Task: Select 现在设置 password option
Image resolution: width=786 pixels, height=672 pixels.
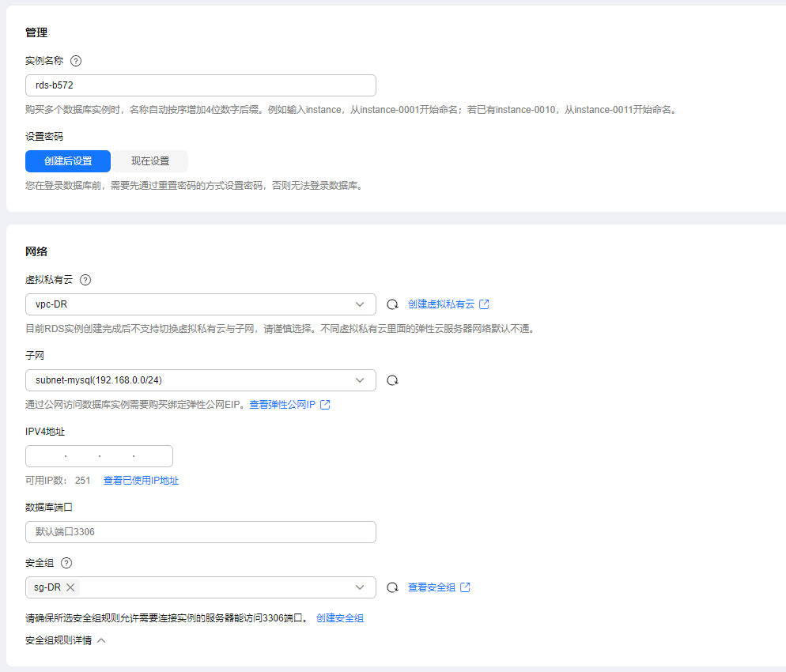Action: pos(150,161)
